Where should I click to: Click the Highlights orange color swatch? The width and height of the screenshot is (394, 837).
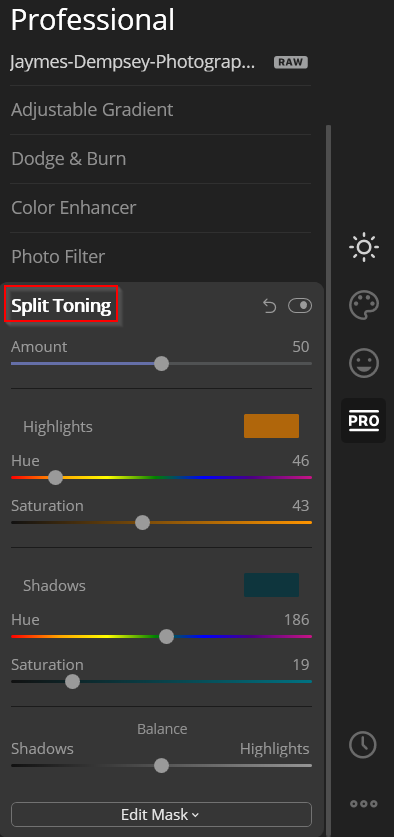pos(271,426)
